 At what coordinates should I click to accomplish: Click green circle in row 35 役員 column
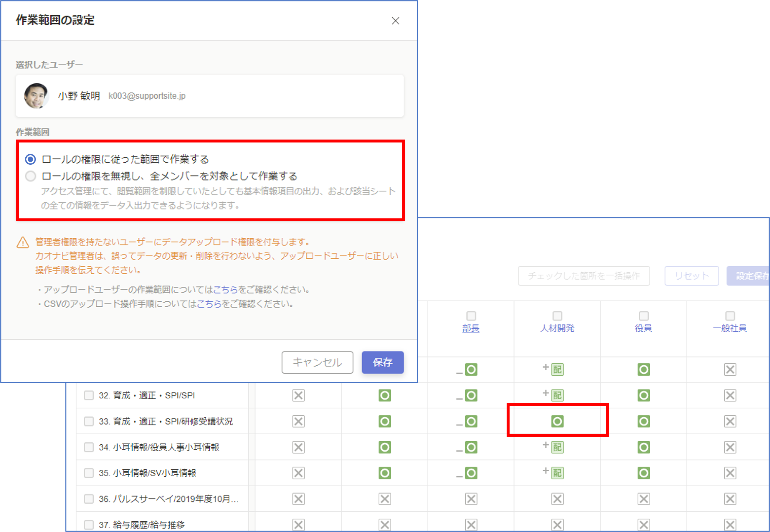click(x=644, y=473)
